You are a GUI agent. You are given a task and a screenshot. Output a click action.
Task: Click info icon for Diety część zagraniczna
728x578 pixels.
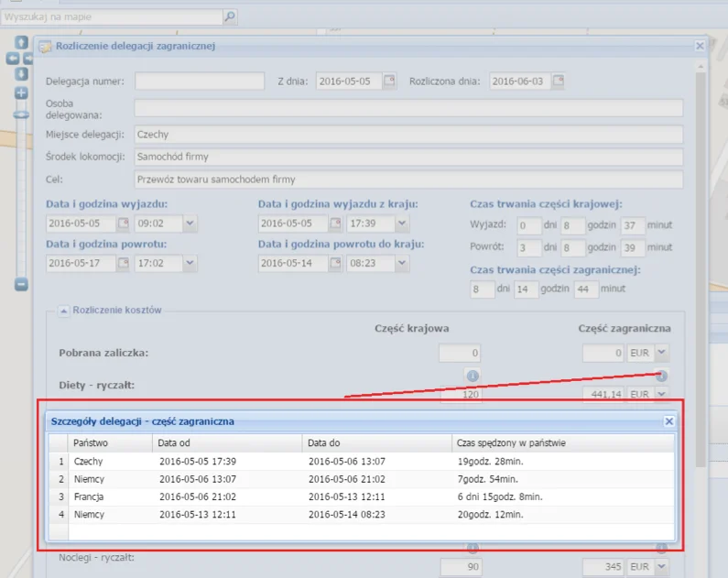[x=661, y=376]
